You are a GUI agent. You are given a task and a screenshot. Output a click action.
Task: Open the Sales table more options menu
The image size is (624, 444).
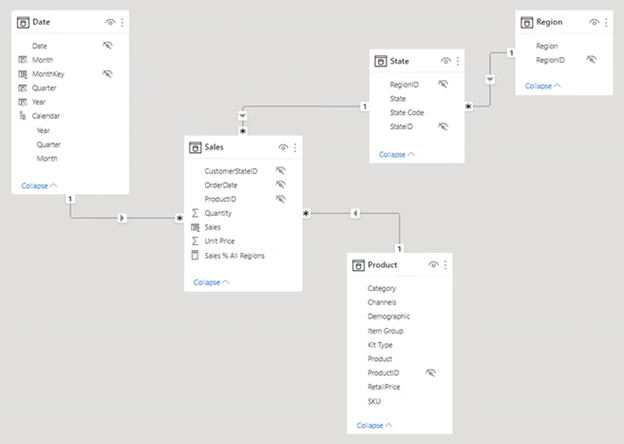[295, 147]
